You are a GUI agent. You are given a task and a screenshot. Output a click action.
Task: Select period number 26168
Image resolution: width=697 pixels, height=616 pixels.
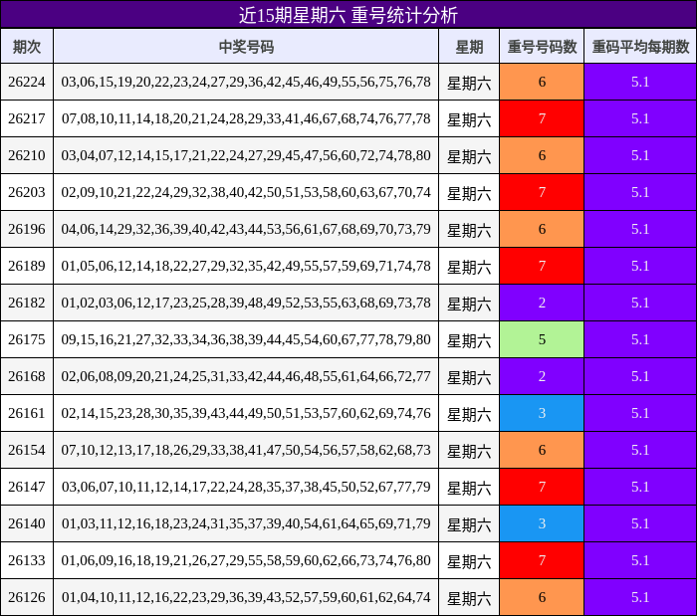pyautogui.click(x=27, y=376)
